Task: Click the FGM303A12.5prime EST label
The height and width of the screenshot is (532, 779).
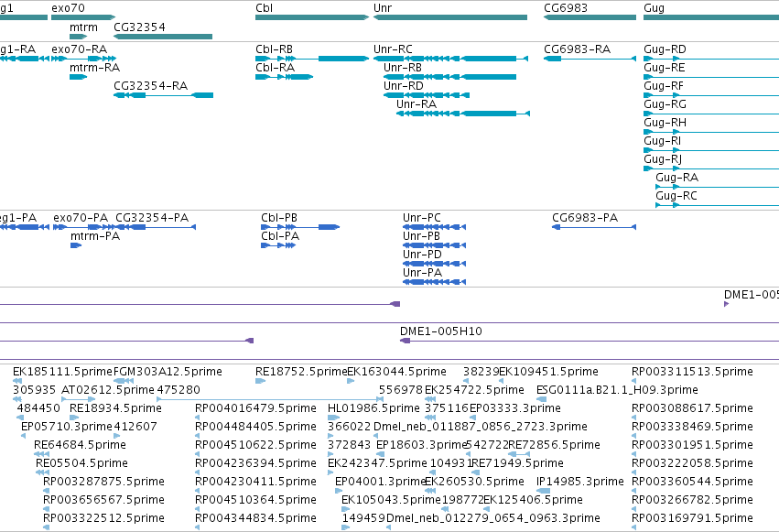Action: [x=168, y=372]
